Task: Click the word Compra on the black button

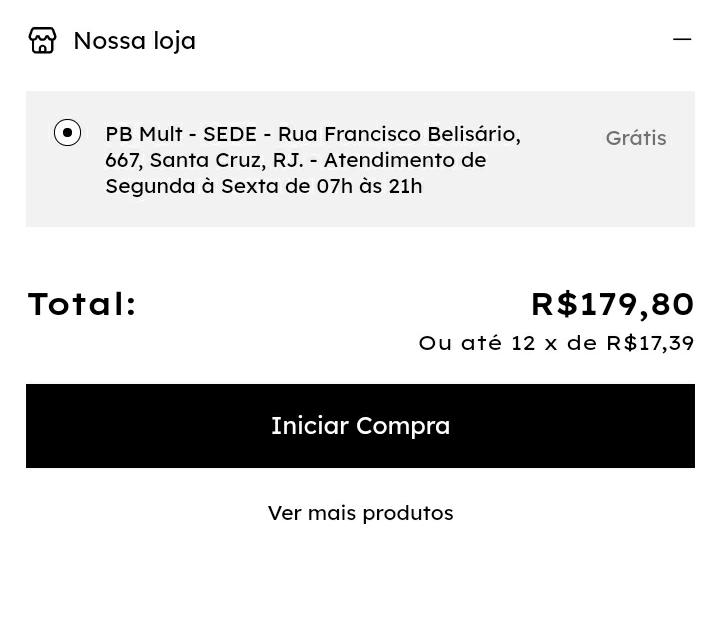Action: click(402, 426)
